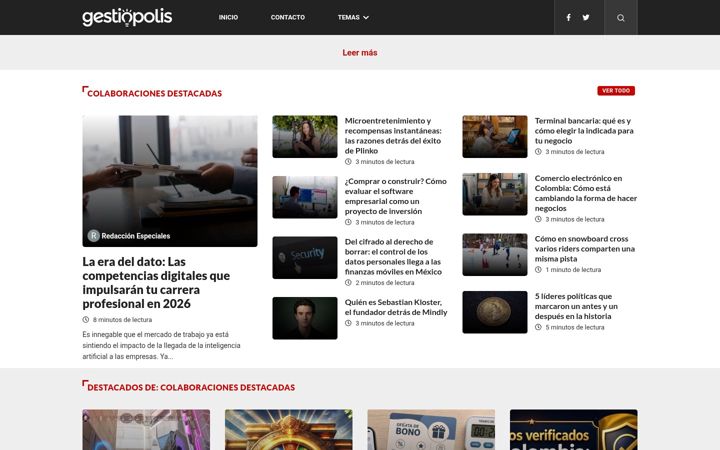The image size is (720, 450).
Task: Open the Microentretenimiento y recompensas instantáneas article
Action: pos(393,135)
